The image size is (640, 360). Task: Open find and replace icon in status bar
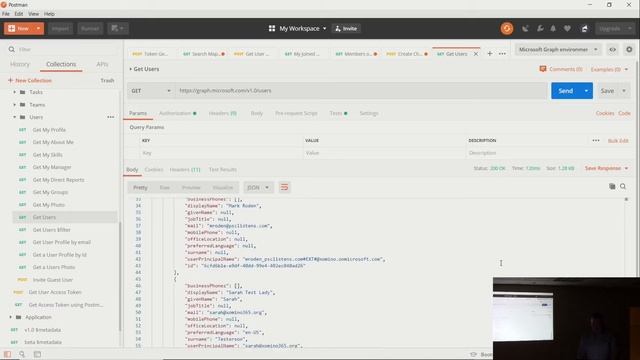point(22,354)
